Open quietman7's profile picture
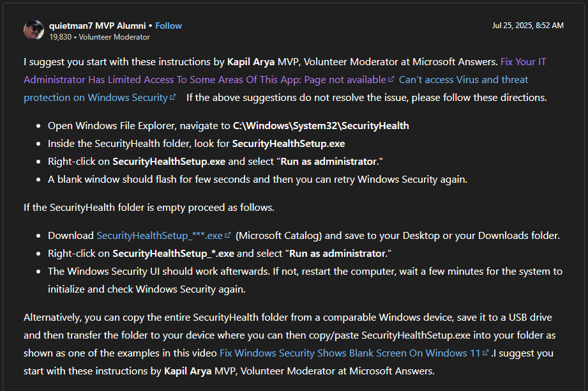The width and height of the screenshot is (588, 391). 34,30
